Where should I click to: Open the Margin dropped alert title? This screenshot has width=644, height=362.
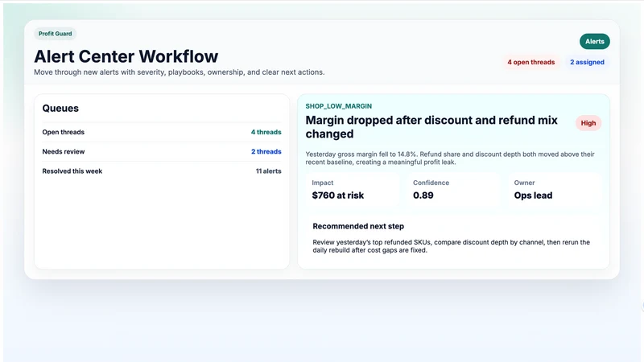point(431,127)
